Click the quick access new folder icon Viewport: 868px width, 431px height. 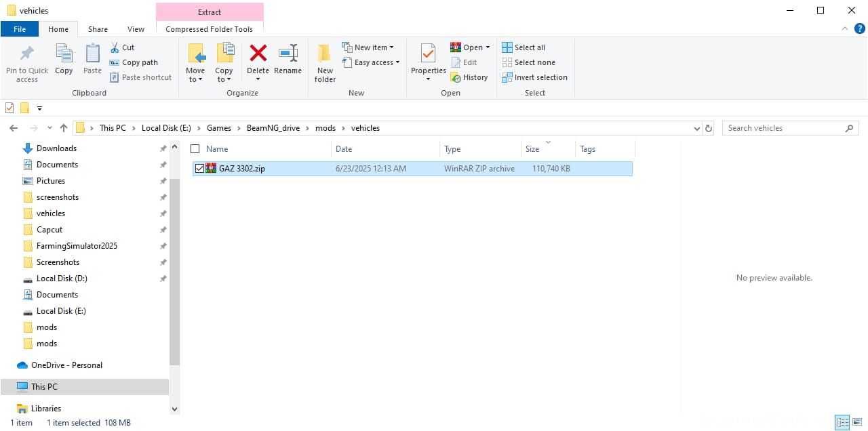click(25, 108)
